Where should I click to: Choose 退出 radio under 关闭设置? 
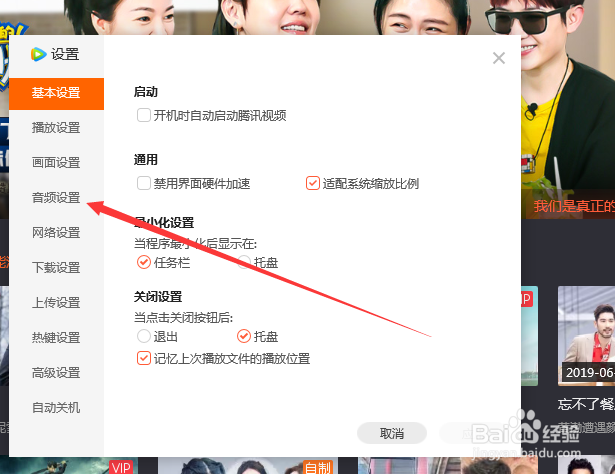click(x=144, y=336)
